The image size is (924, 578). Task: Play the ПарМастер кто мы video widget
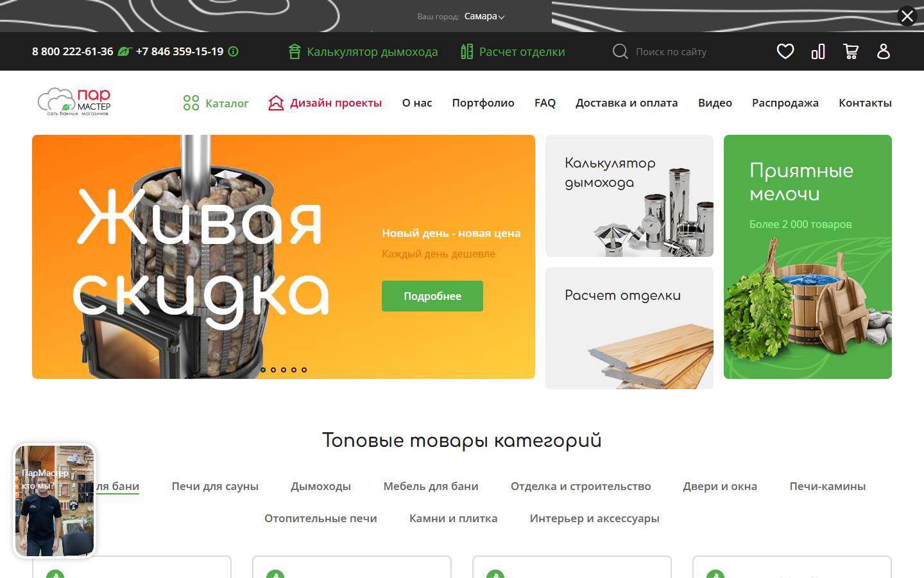coord(55,500)
